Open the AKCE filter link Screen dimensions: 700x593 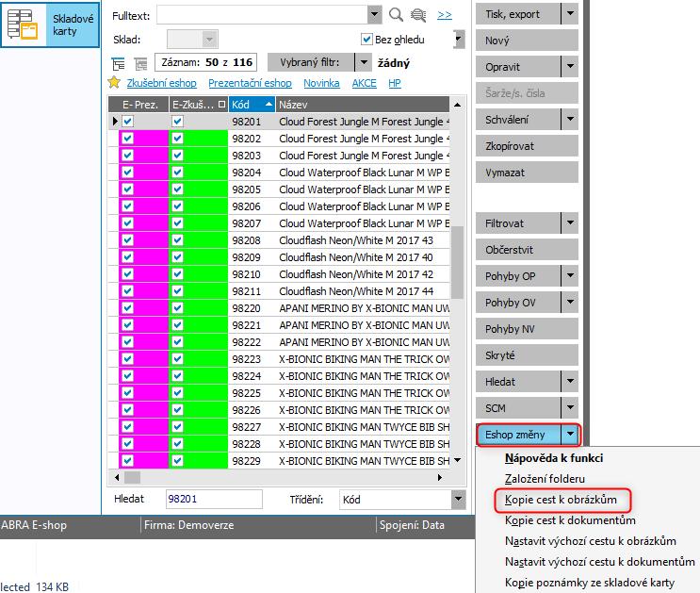[364, 83]
